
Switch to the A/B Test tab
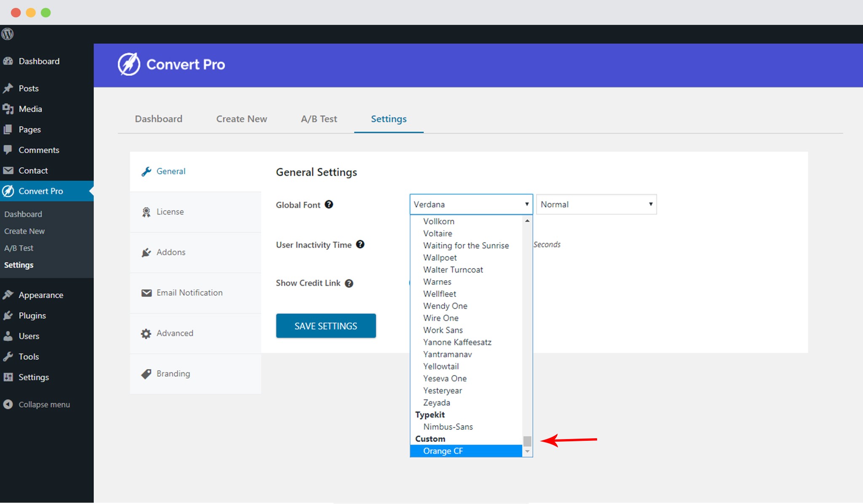[319, 119]
